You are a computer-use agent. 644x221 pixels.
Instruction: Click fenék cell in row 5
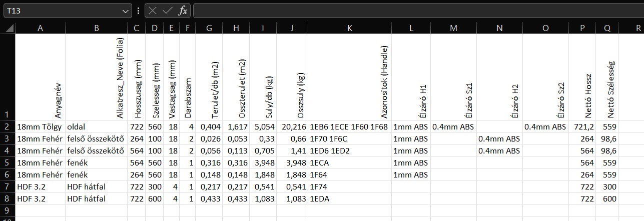pyautogui.click(x=96, y=162)
